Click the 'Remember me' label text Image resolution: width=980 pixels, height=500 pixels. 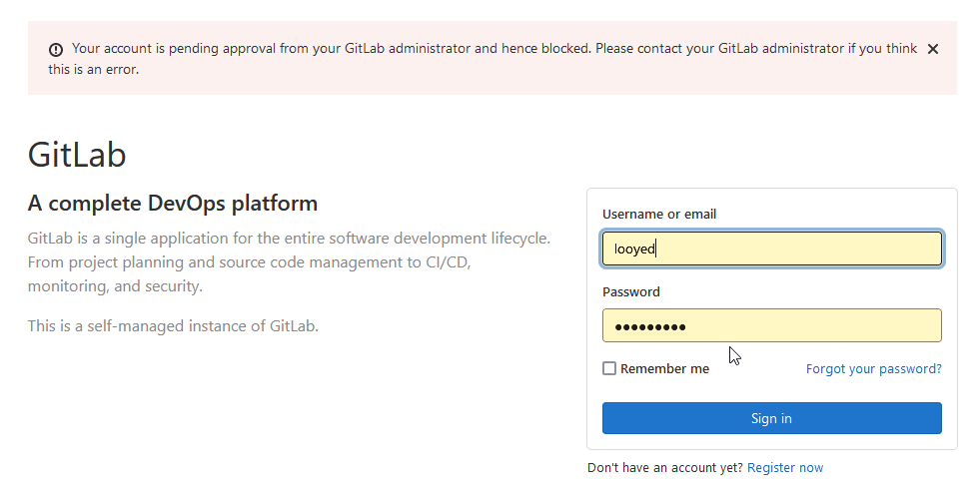tap(664, 368)
